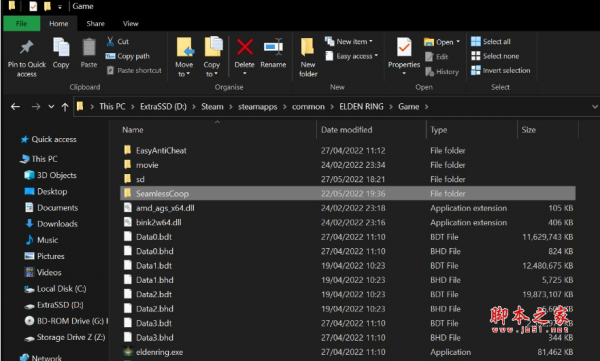Viewport: 600px width, 361px height.
Task: Open Pictures in the sidebar
Action: pyautogui.click(x=44, y=256)
